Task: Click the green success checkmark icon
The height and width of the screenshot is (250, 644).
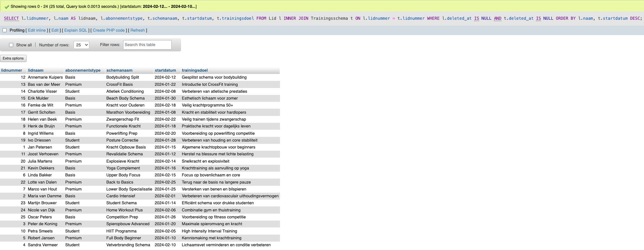Action: tap(7, 7)
